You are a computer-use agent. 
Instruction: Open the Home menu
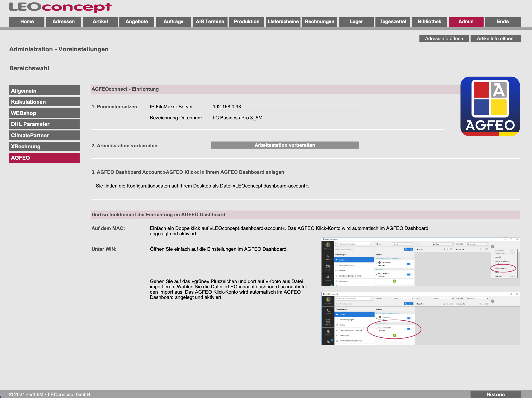[27, 22]
